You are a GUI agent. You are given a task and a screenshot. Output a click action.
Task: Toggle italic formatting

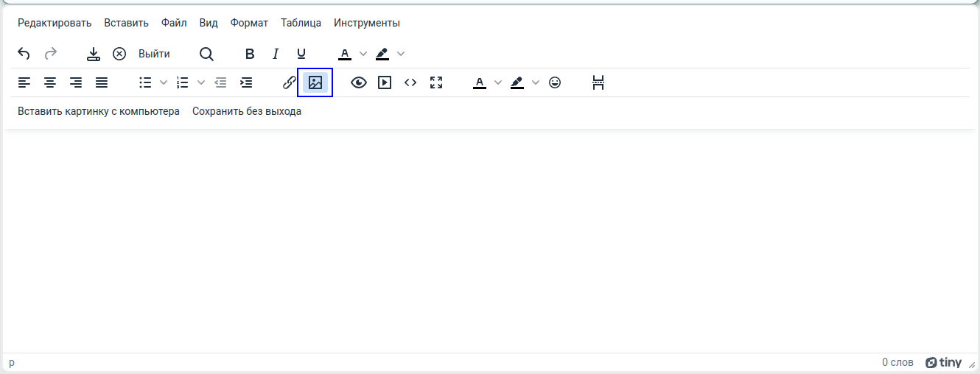click(x=276, y=54)
